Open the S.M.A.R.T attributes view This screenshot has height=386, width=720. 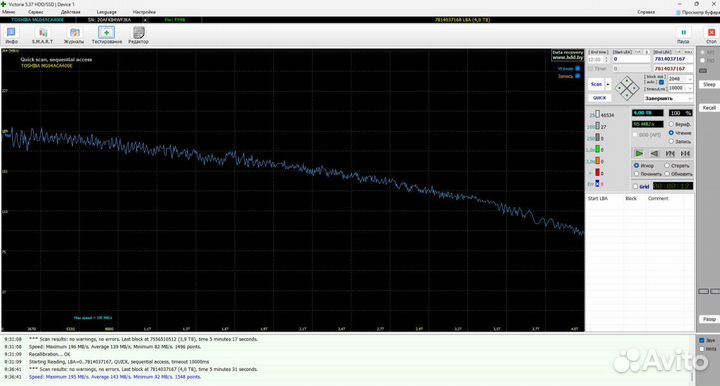pos(42,35)
